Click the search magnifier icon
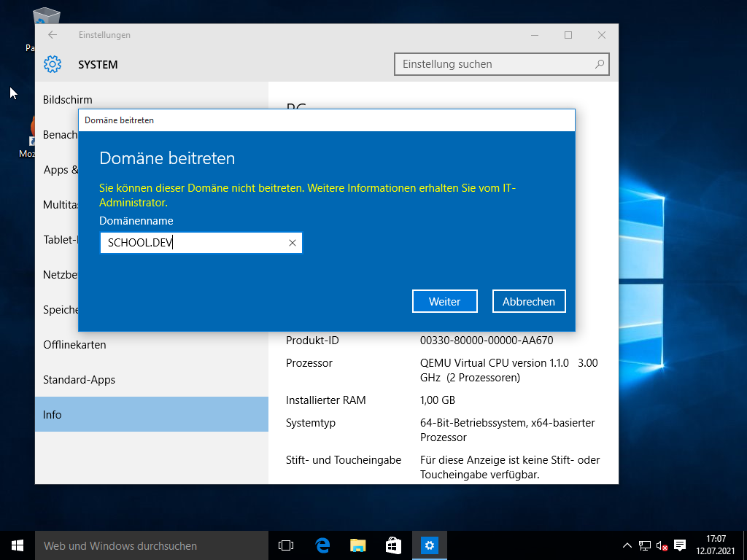The image size is (747, 560). [x=599, y=64]
